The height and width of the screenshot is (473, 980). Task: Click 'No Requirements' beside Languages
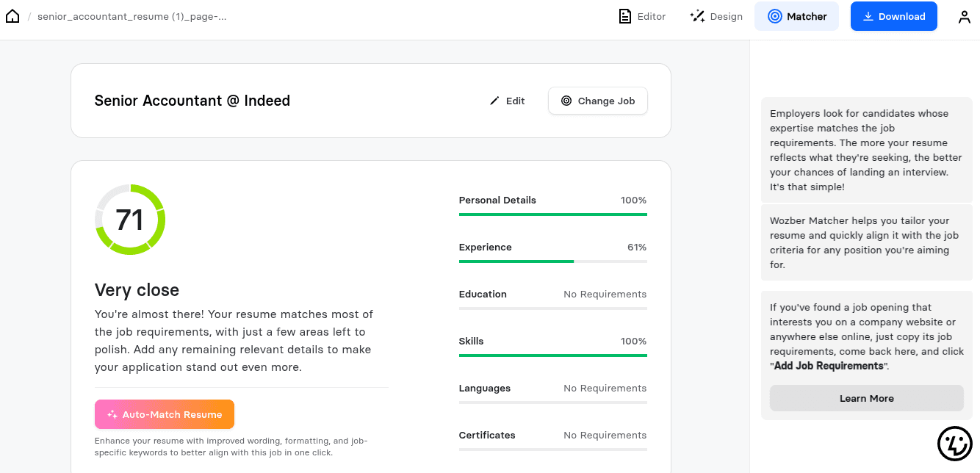click(605, 388)
